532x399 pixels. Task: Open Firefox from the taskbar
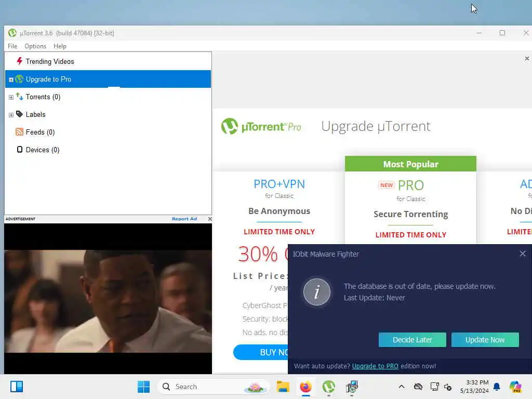coord(305,387)
